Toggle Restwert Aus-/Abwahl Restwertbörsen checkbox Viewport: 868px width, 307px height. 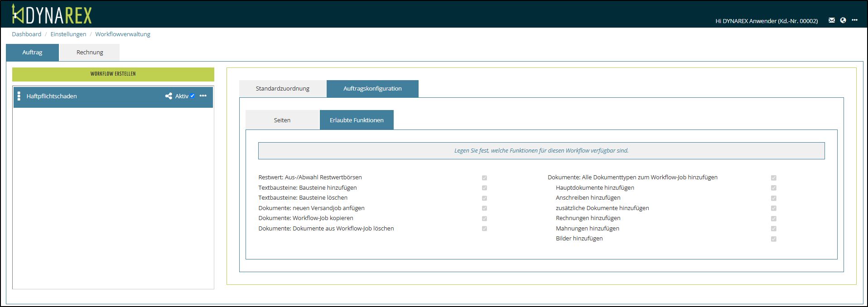tap(484, 178)
